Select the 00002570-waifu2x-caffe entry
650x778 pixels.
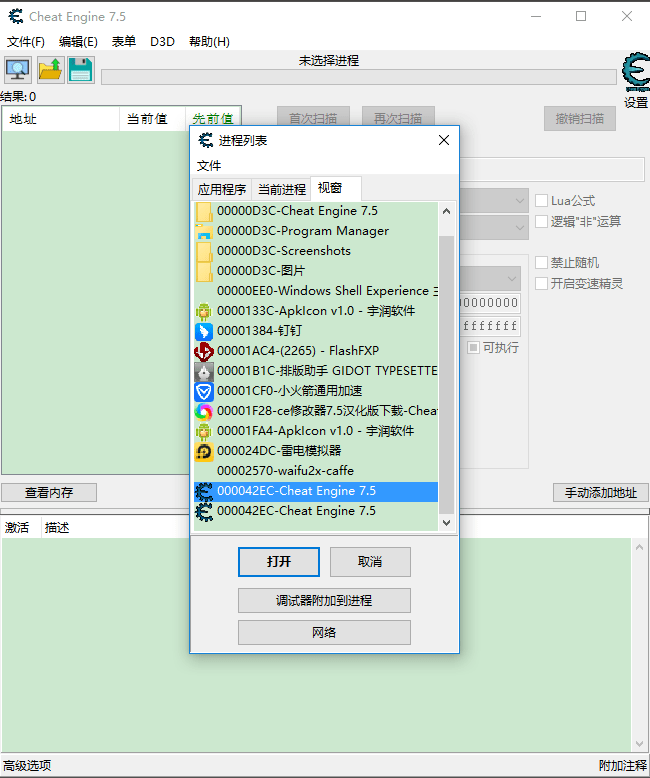coord(316,471)
